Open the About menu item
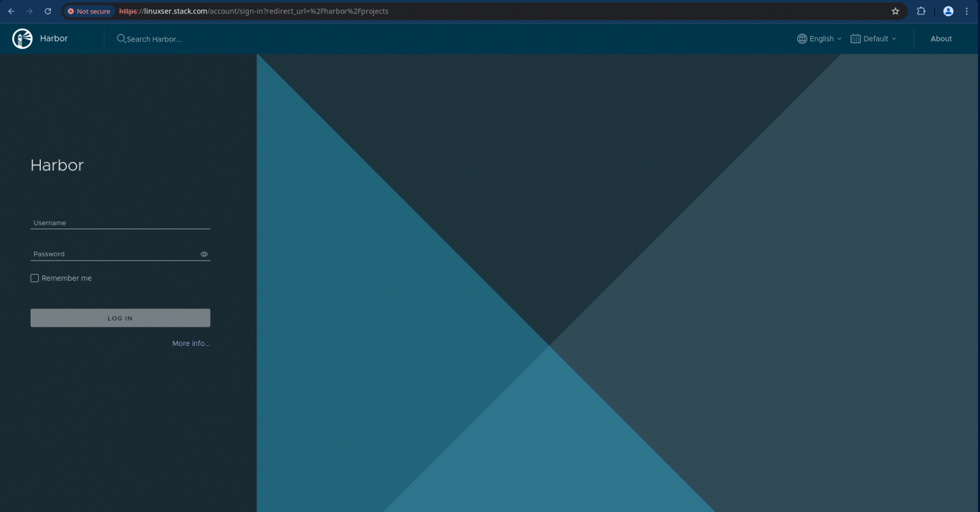Screen dimensions: 980x512 pyautogui.click(x=940, y=39)
